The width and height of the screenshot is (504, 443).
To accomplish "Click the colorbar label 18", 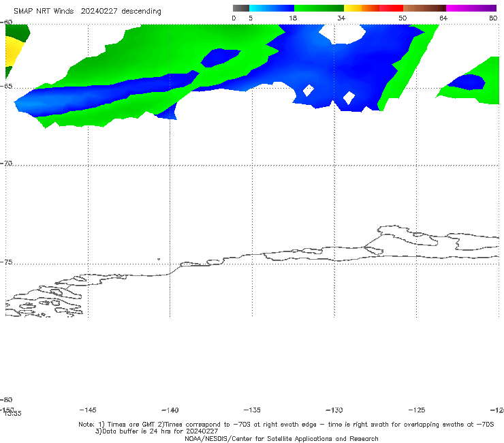I will coord(293,18).
